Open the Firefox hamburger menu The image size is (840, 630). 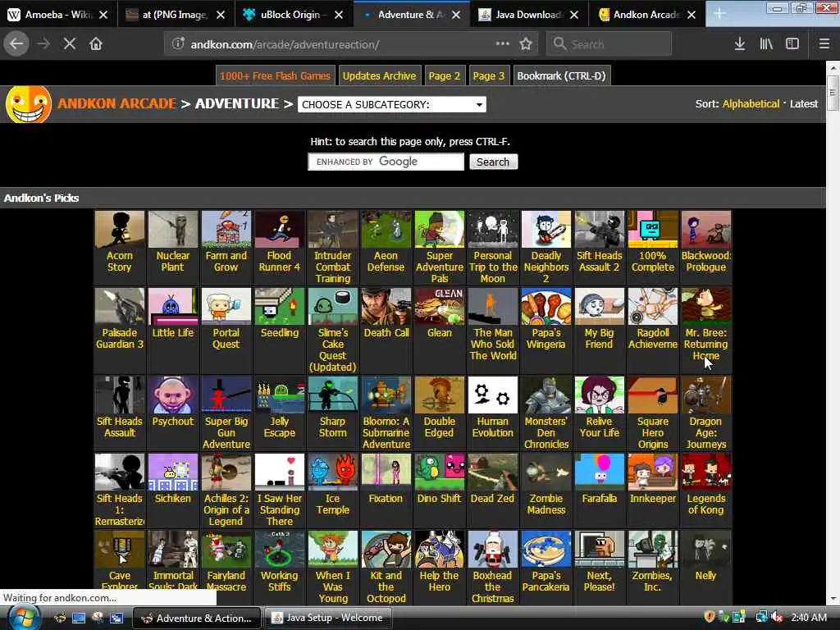tap(824, 44)
